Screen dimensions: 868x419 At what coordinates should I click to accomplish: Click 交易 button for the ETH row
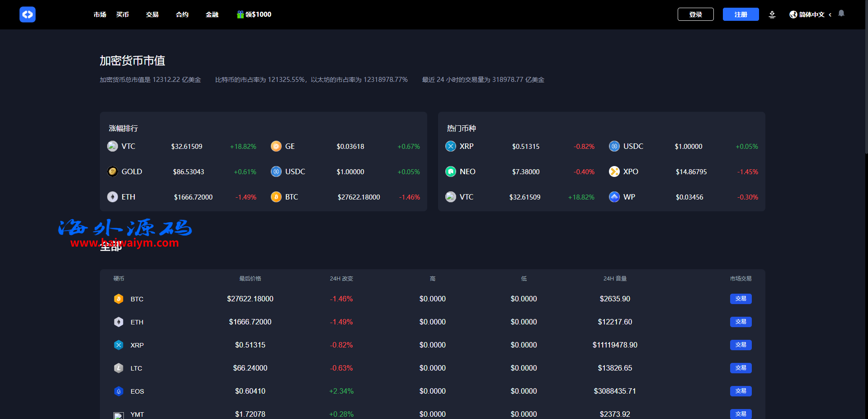[x=741, y=322]
